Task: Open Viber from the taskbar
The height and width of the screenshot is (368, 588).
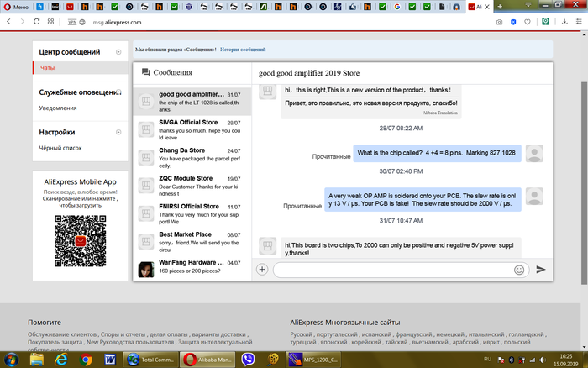Action: [x=248, y=360]
